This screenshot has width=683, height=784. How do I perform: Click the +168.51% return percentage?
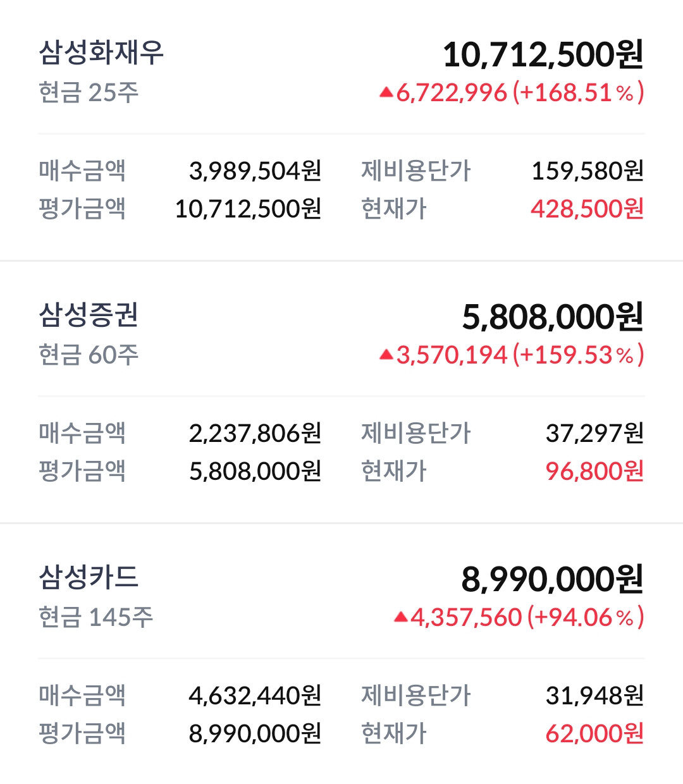(578, 93)
